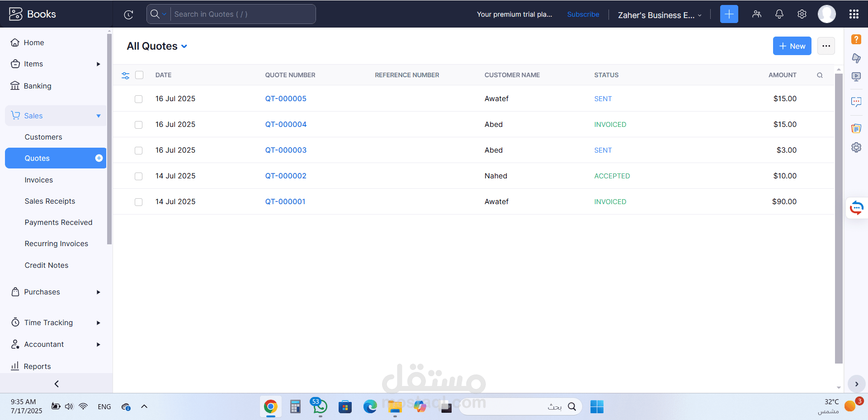Click the Search in Quotes input field
Screen dimensions: 868x420
(x=242, y=14)
